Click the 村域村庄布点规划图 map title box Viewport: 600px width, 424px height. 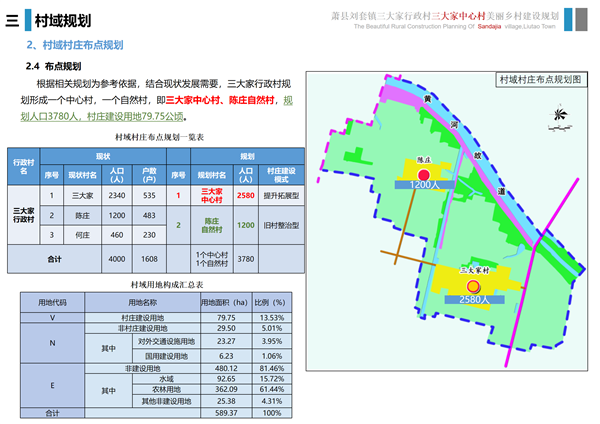coord(539,78)
